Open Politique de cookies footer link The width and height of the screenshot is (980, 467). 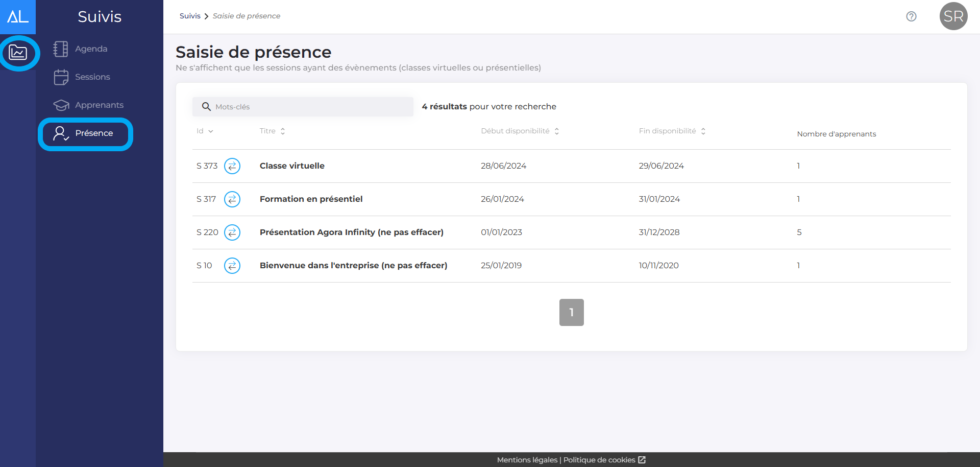point(599,460)
